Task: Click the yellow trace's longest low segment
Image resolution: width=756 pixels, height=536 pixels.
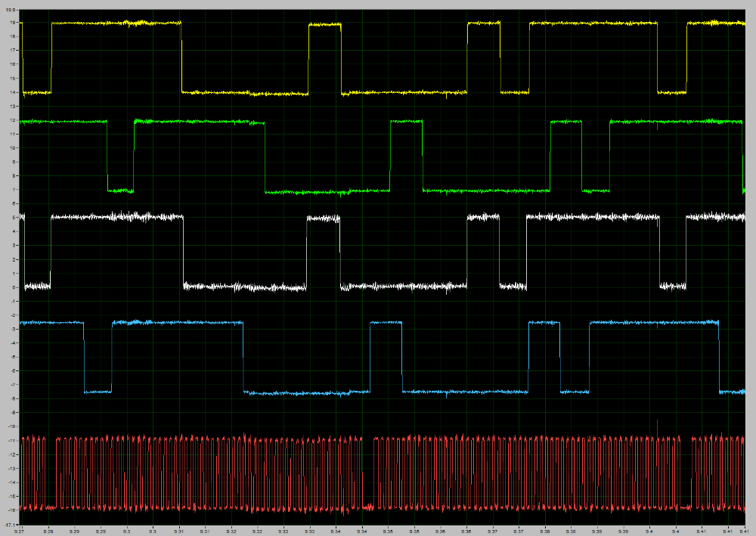Action: click(x=245, y=93)
